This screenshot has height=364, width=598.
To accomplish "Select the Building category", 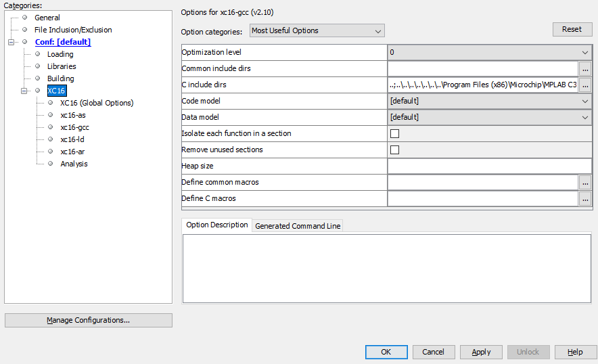I will point(61,78).
